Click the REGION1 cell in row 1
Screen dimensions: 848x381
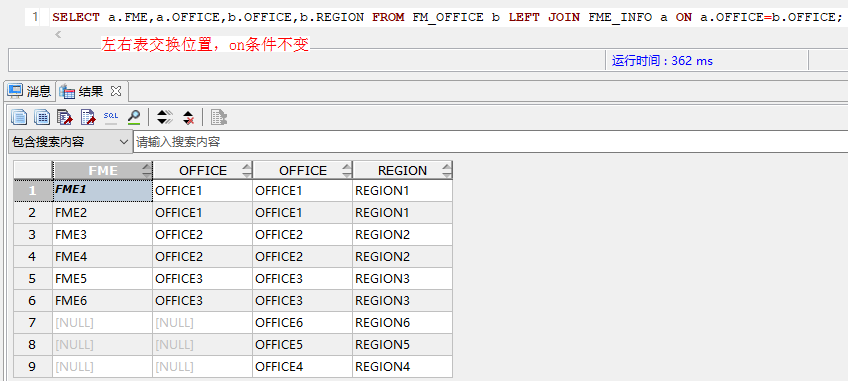402,190
